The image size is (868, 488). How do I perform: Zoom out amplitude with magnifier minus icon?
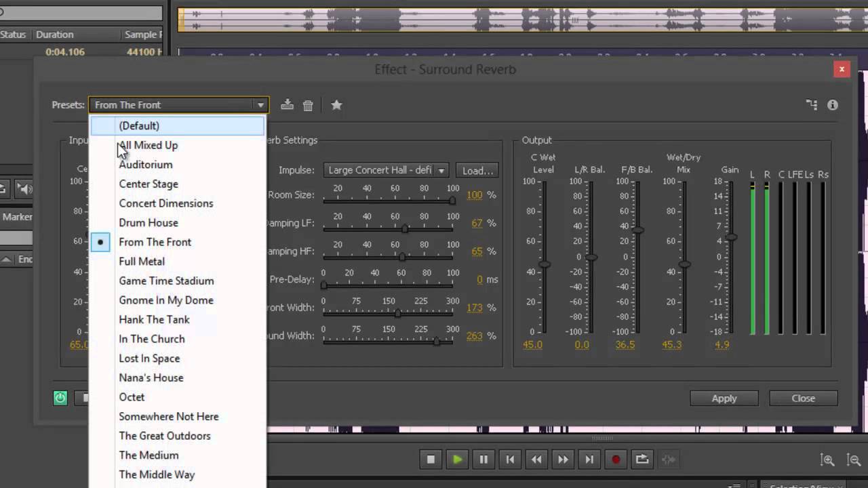tap(854, 460)
